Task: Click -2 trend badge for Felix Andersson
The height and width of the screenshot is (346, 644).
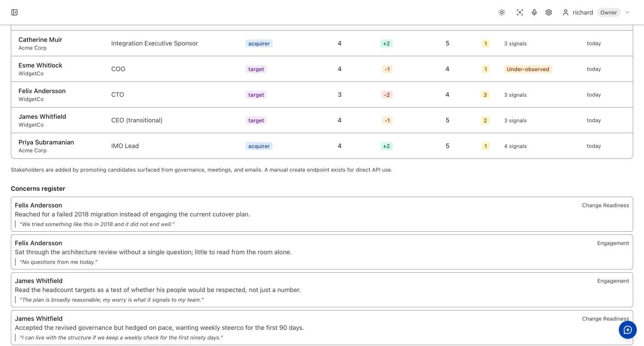Action: point(387,95)
